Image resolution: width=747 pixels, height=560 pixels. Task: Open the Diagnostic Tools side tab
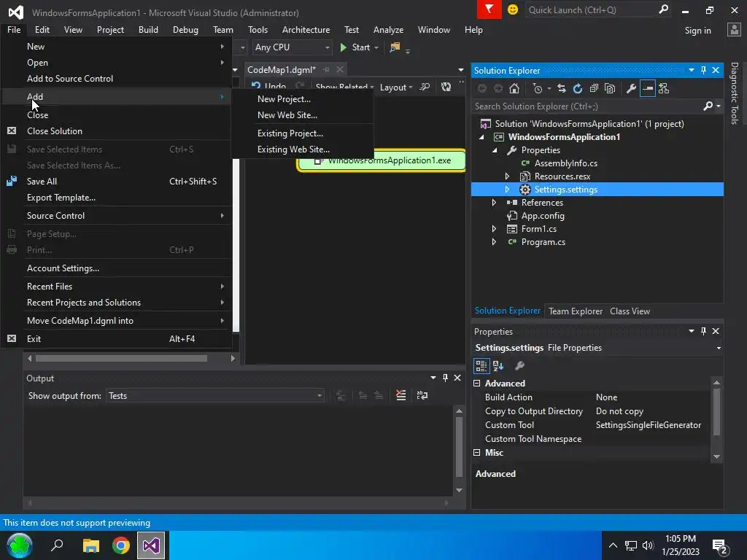[x=735, y=93]
